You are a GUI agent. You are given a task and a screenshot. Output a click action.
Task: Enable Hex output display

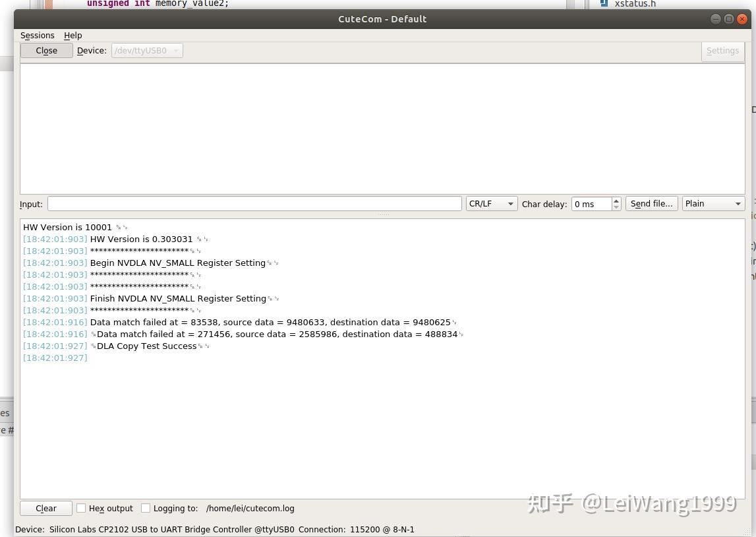[81, 508]
